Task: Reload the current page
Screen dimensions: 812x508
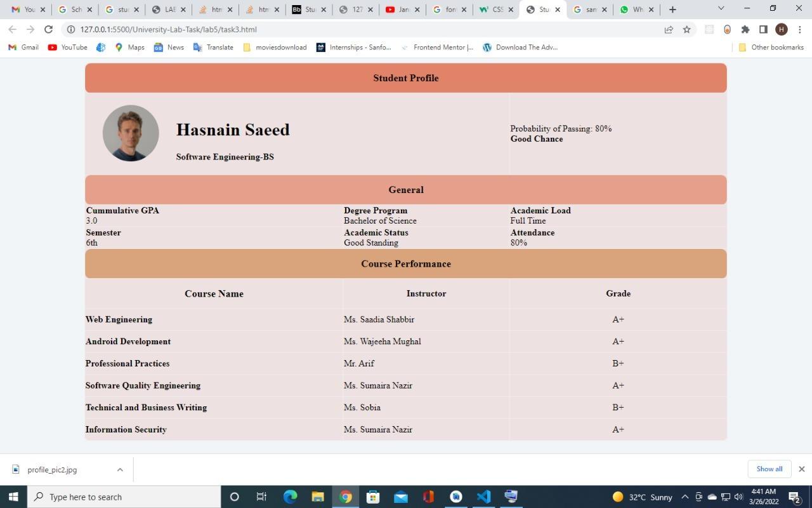Action: point(48,29)
